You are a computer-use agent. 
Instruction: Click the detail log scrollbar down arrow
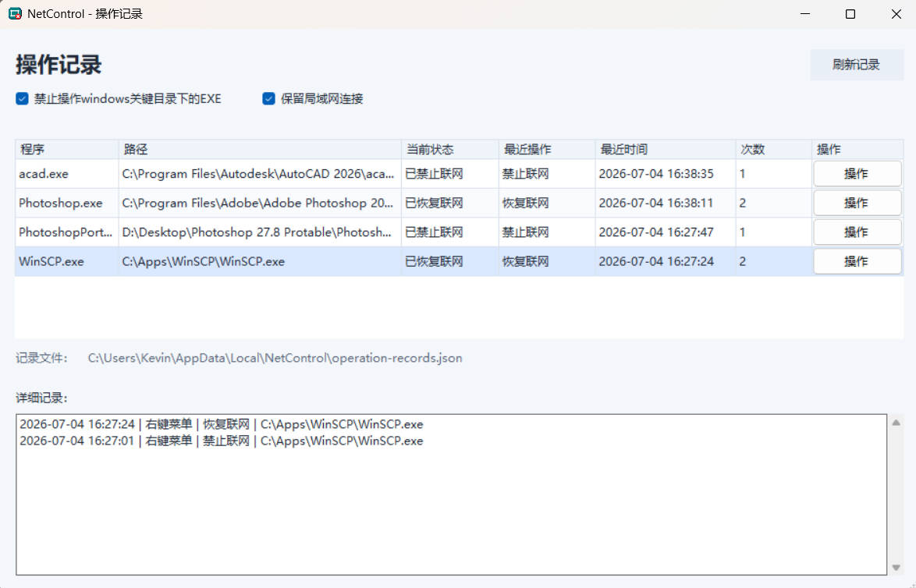[896, 568]
